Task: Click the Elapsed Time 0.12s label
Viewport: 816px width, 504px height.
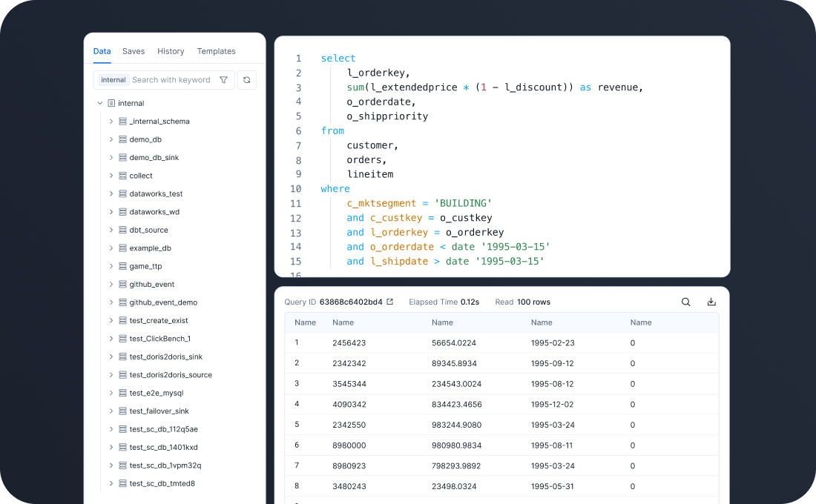Action: 444,302
